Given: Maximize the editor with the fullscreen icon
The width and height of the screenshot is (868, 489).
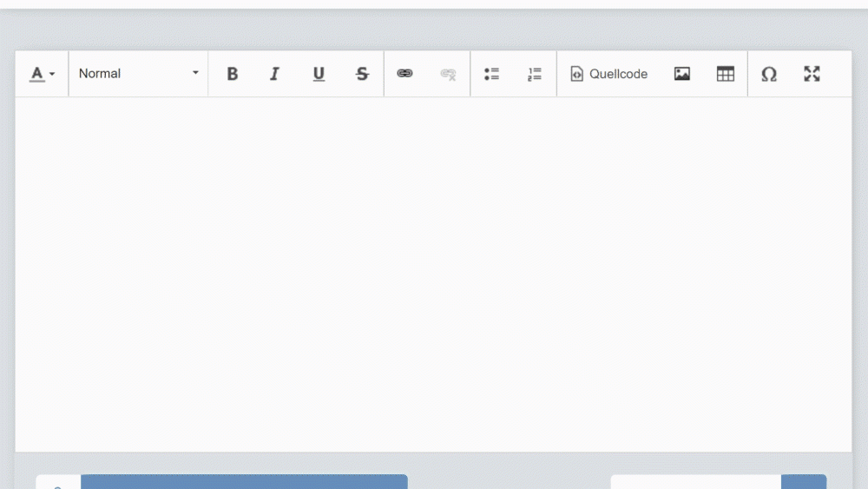Looking at the screenshot, I should (812, 74).
